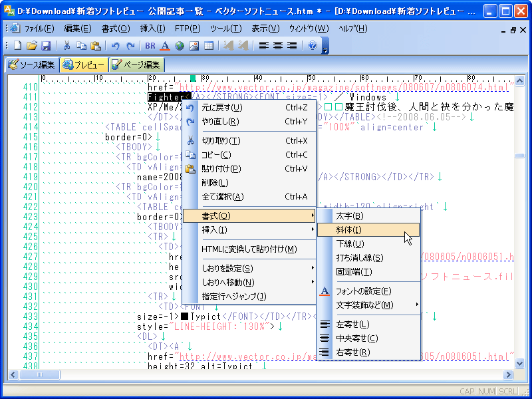Choose やり直し(R) in context menu
The image size is (532, 399).
pyautogui.click(x=249, y=122)
